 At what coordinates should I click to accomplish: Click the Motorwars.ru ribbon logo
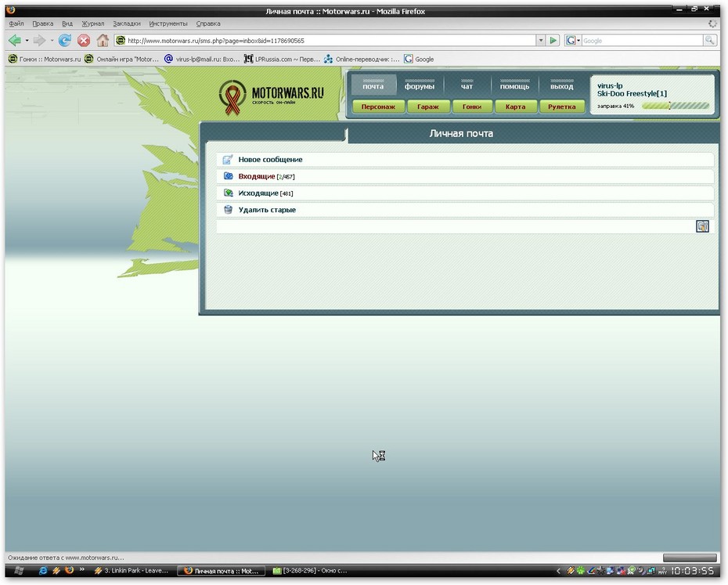tap(232, 98)
